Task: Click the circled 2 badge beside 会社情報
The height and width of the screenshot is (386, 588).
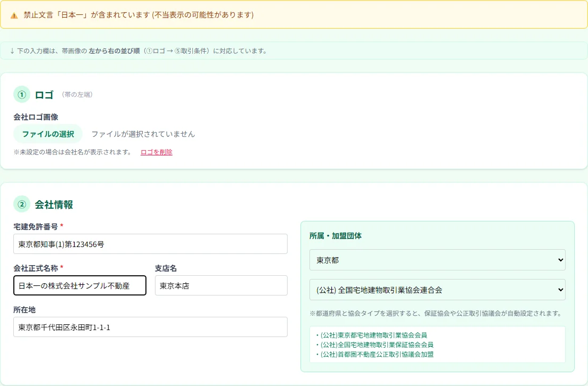Action: coord(22,204)
